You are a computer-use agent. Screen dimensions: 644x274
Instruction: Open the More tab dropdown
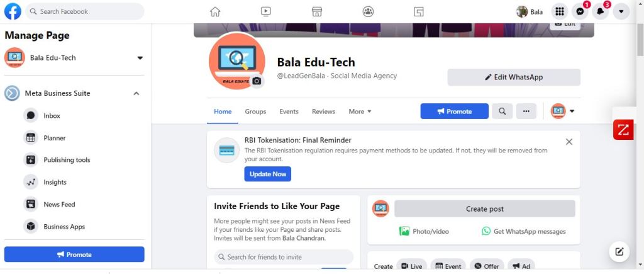[x=360, y=111]
